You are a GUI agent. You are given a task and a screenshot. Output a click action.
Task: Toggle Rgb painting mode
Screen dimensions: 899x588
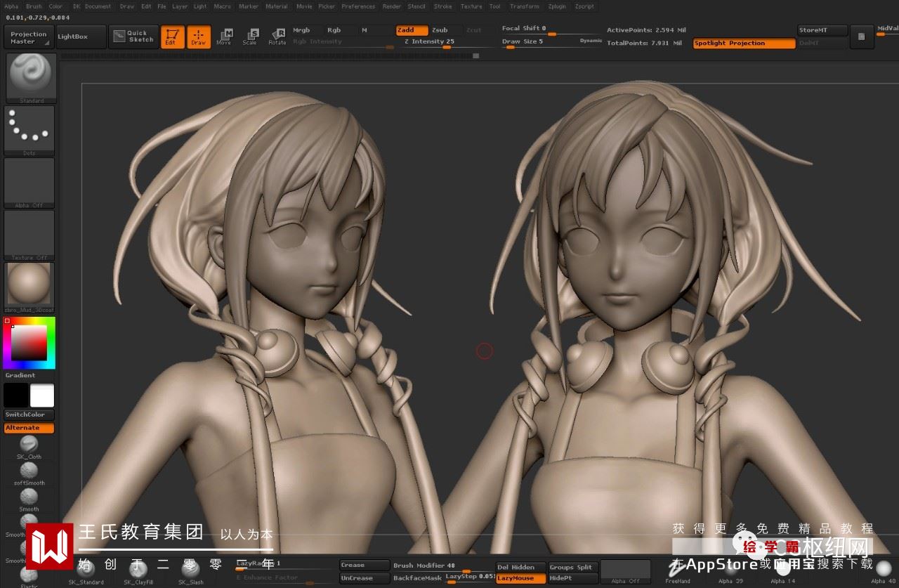point(341,30)
